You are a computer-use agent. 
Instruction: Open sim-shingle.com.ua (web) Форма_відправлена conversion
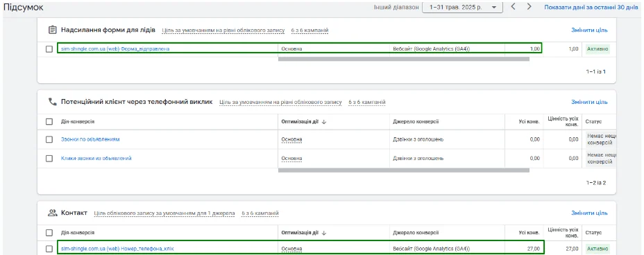115,49
